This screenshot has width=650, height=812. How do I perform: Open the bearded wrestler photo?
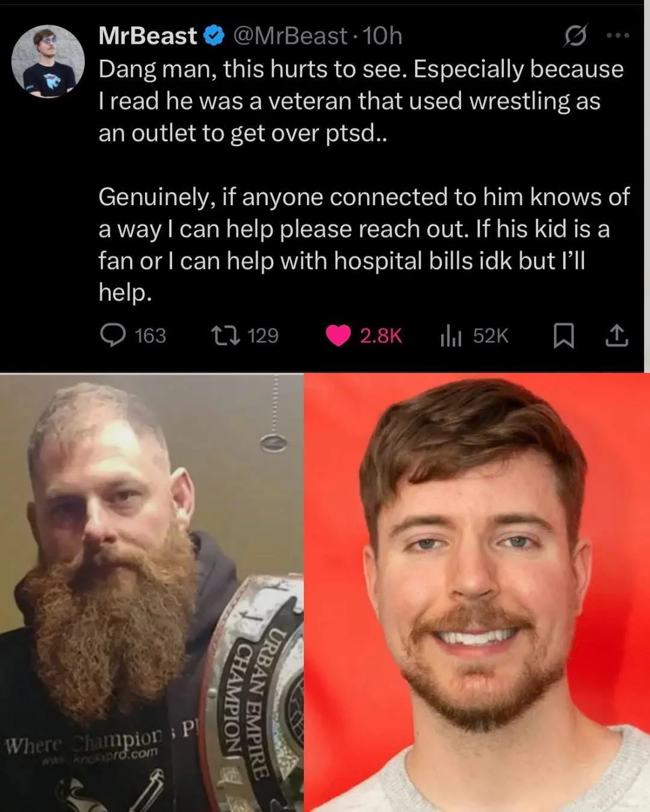152,592
